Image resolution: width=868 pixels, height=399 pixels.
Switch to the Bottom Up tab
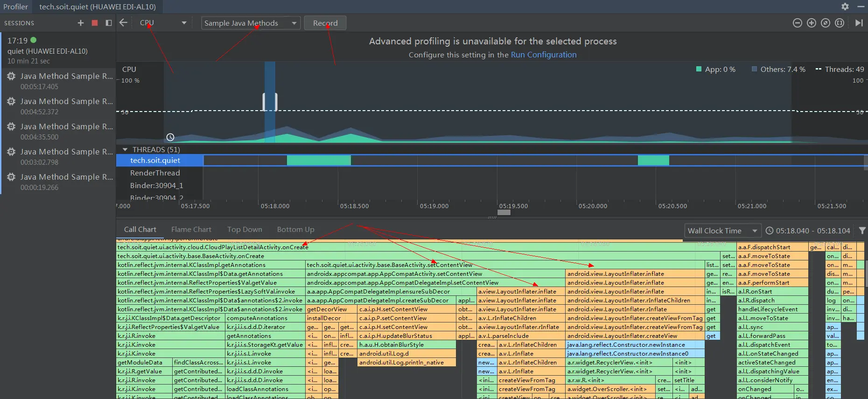point(295,230)
